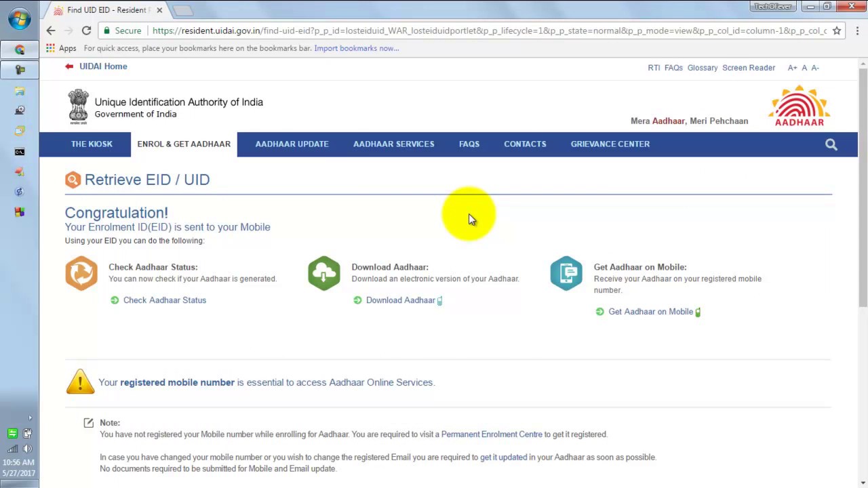868x488 pixels.
Task: Click the red UIDAI Home arrow icon
Action: pos(69,66)
